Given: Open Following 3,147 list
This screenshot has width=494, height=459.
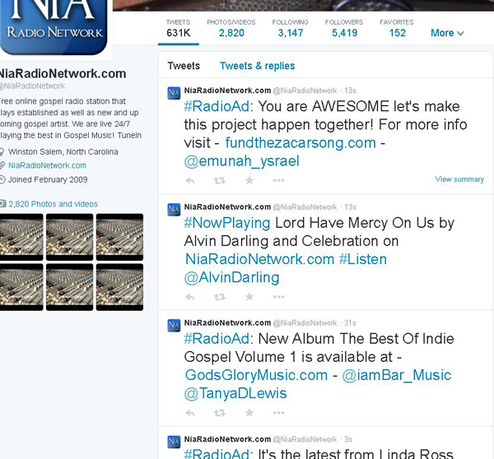Looking at the screenshot, I should tap(290, 29).
